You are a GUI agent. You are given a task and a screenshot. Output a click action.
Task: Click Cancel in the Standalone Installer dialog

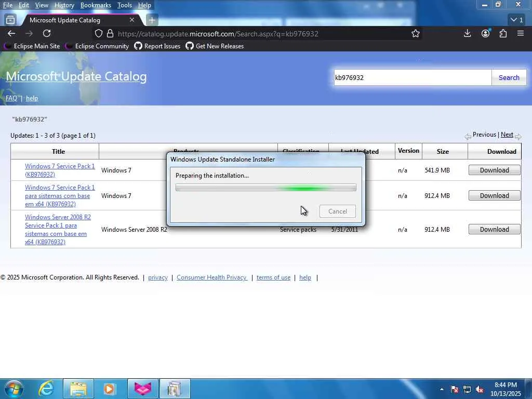pos(338,211)
